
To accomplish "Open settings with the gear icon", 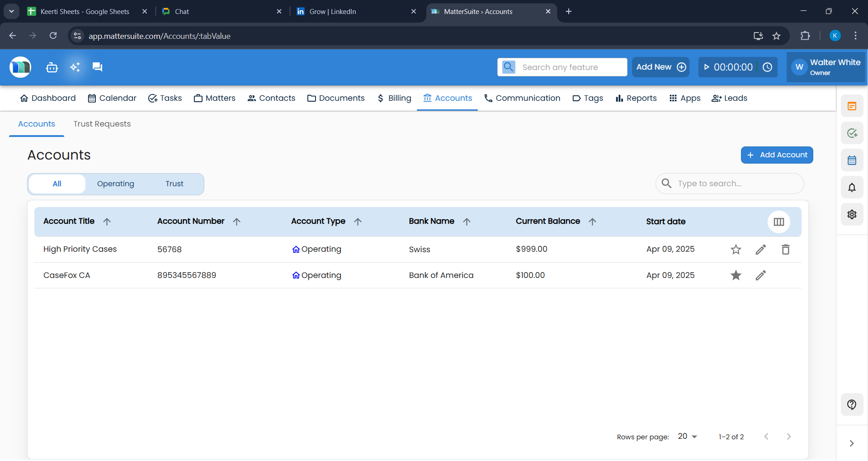I will (x=852, y=214).
